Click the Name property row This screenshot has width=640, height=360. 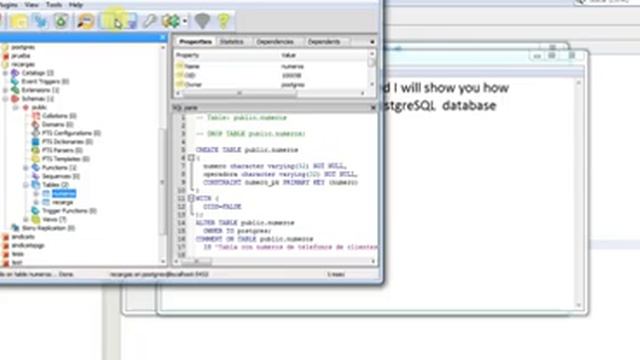tap(271, 66)
